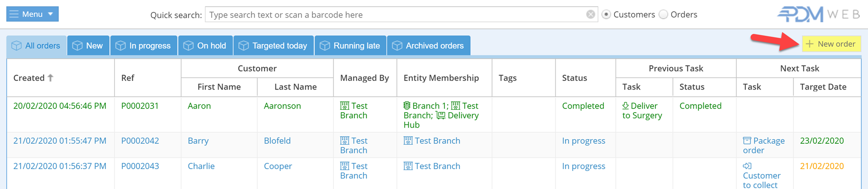This screenshot has width=868, height=189.
Task: Click the New order button
Action: tap(831, 44)
